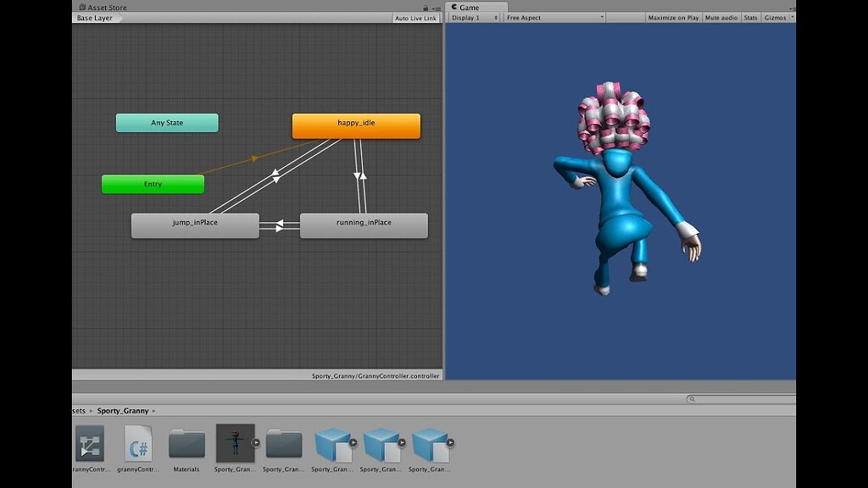
Task: Select the middle Sporty_Gran package cube icon
Action: click(381, 442)
